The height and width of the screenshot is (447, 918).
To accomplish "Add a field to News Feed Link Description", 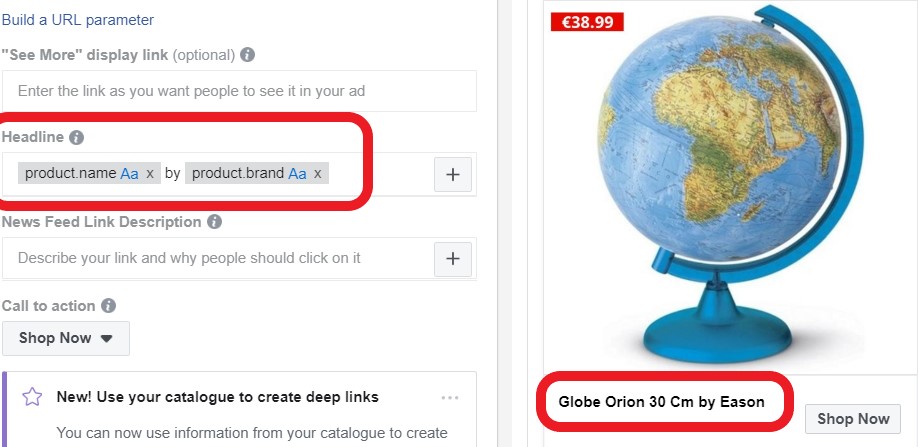I will tap(452, 259).
